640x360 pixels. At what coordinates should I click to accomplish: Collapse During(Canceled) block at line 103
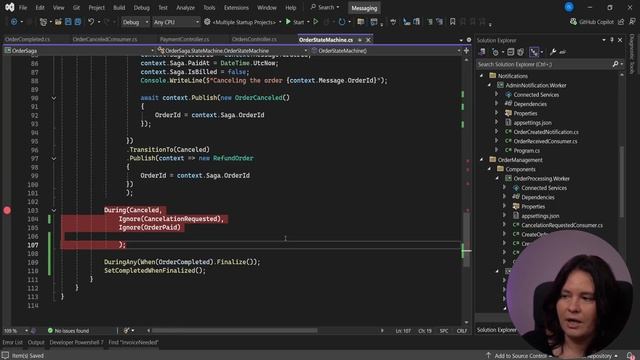pyautogui.click(x=53, y=210)
